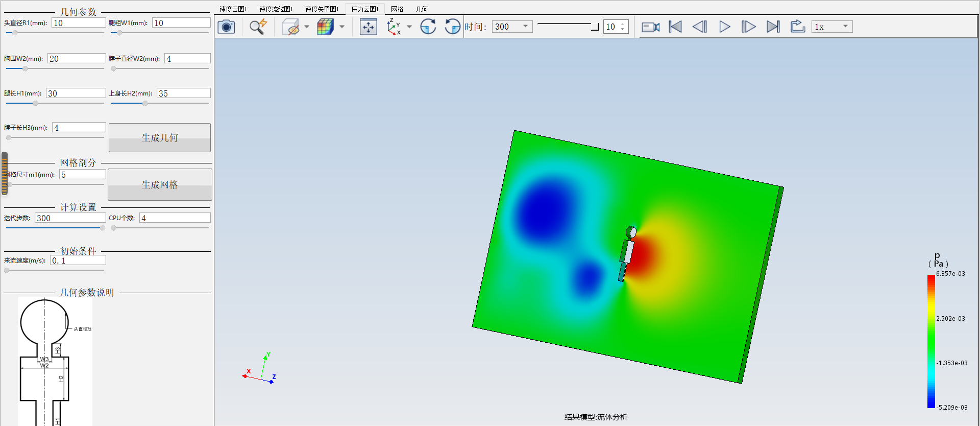Switch to 速度流线图1 tab
Viewport: 980px width, 426px height.
click(x=276, y=9)
